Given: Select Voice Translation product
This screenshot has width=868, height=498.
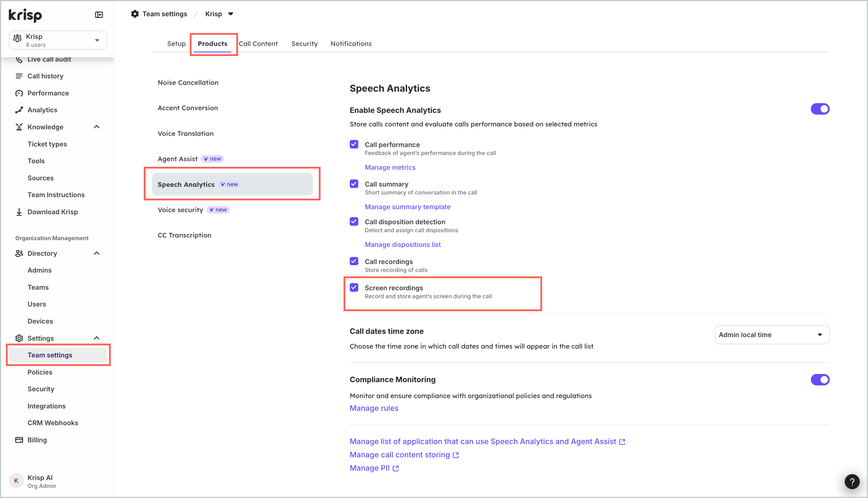Looking at the screenshot, I should [x=185, y=134].
